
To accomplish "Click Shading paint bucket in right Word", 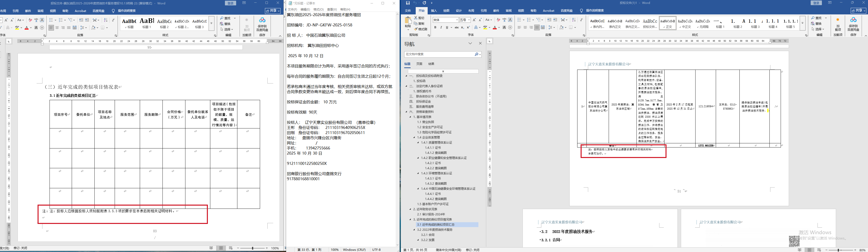I will [561, 27].
